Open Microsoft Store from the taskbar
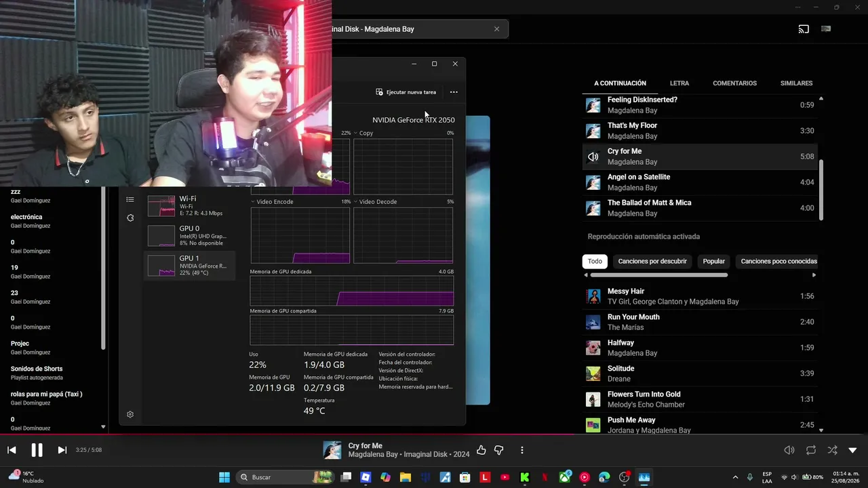 click(465, 477)
